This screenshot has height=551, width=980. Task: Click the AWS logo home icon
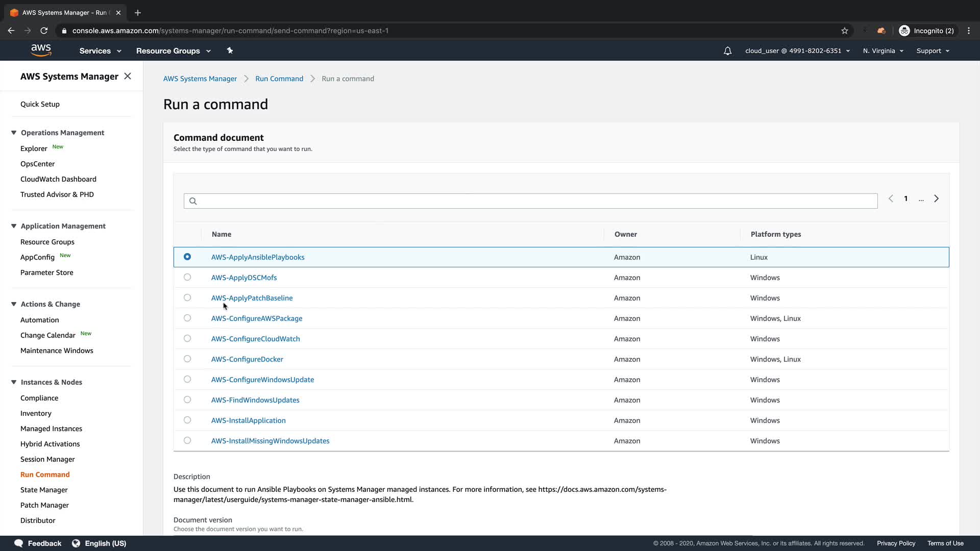pyautogui.click(x=41, y=50)
